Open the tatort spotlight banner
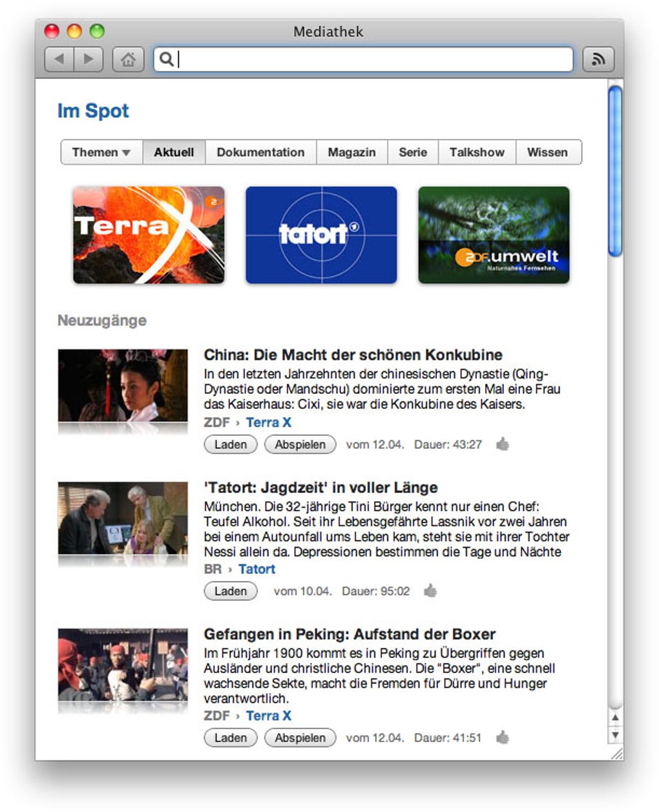The image size is (659, 812). coord(321,235)
